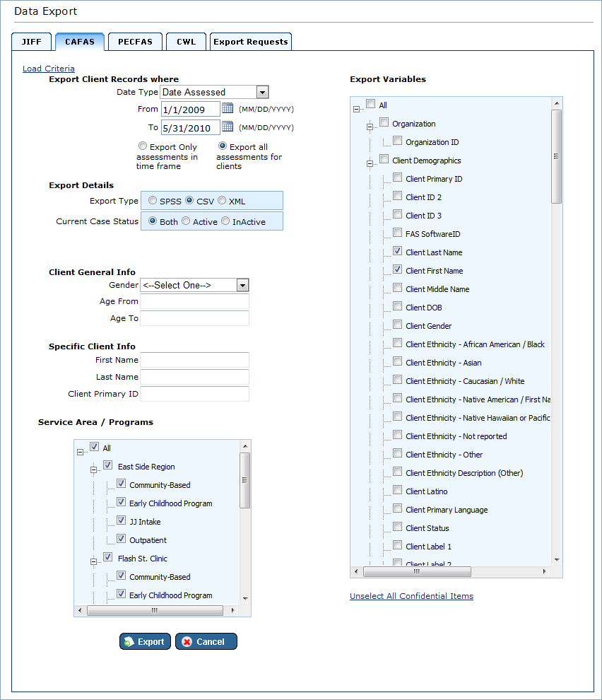Collapse the East Side Region node
Image resolution: width=602 pixels, height=700 pixels.
click(x=93, y=469)
